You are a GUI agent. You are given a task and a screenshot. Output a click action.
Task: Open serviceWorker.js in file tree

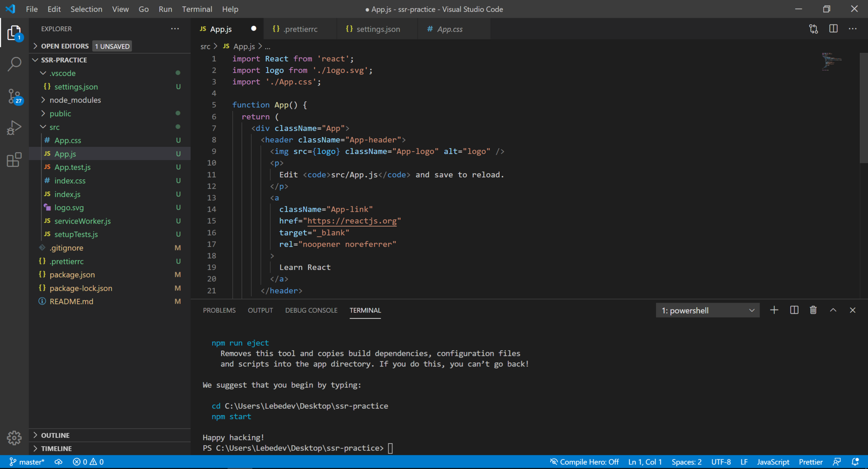tap(110, 221)
